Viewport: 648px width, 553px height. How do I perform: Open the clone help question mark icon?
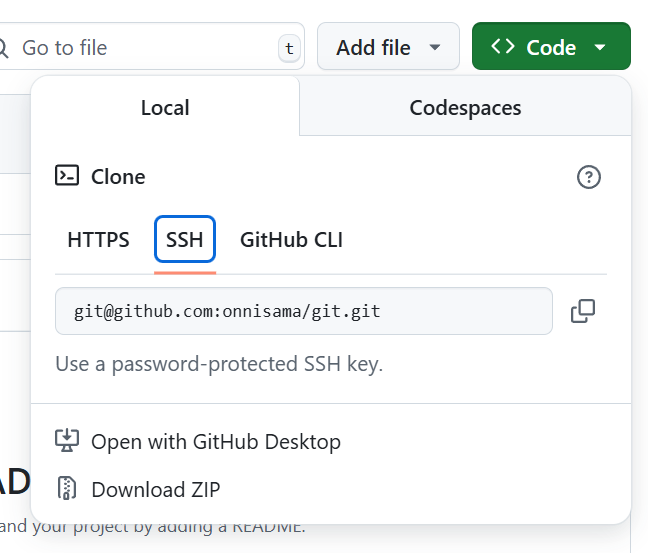pyautogui.click(x=588, y=177)
